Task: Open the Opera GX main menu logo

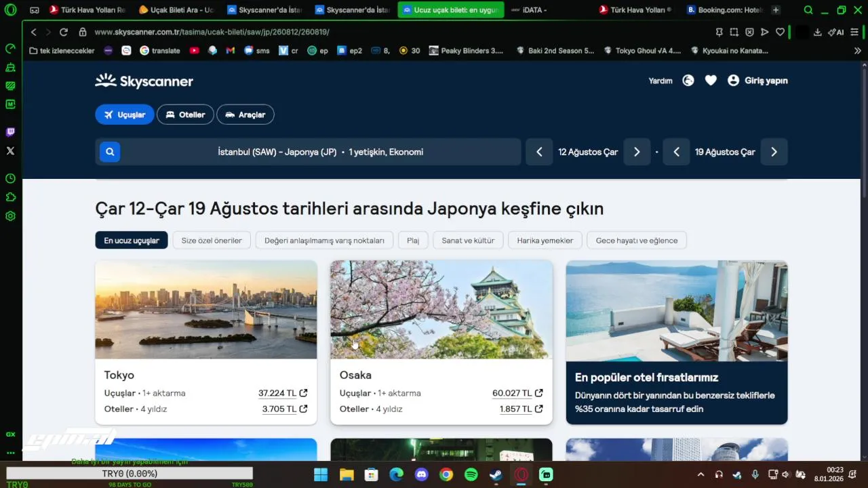Action: coord(10,10)
